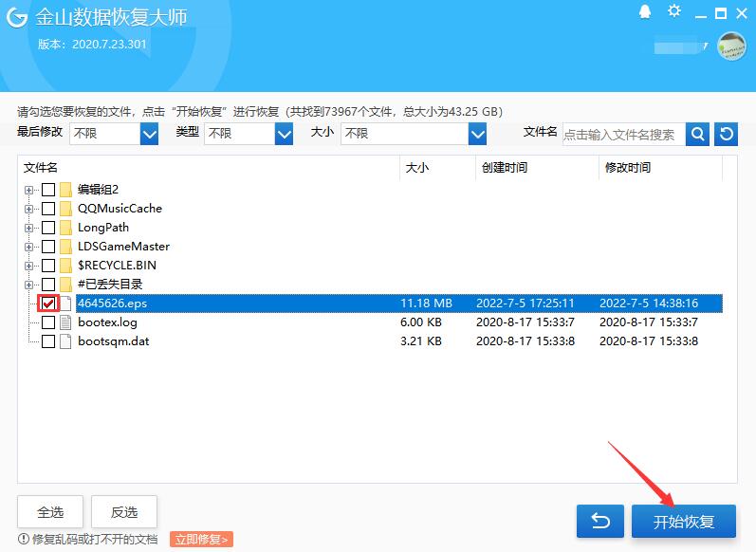Focus the 文件名 search input field
This screenshot has height=552, width=756.
tap(624, 134)
